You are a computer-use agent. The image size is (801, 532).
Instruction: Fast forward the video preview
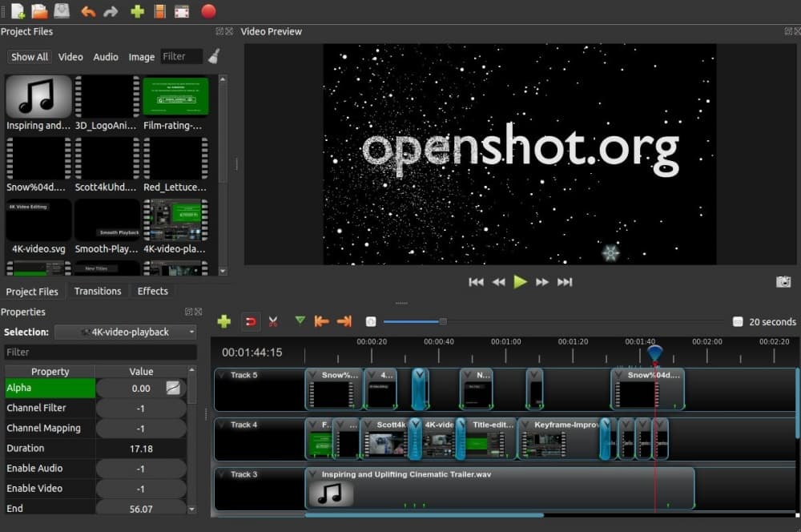click(542, 282)
